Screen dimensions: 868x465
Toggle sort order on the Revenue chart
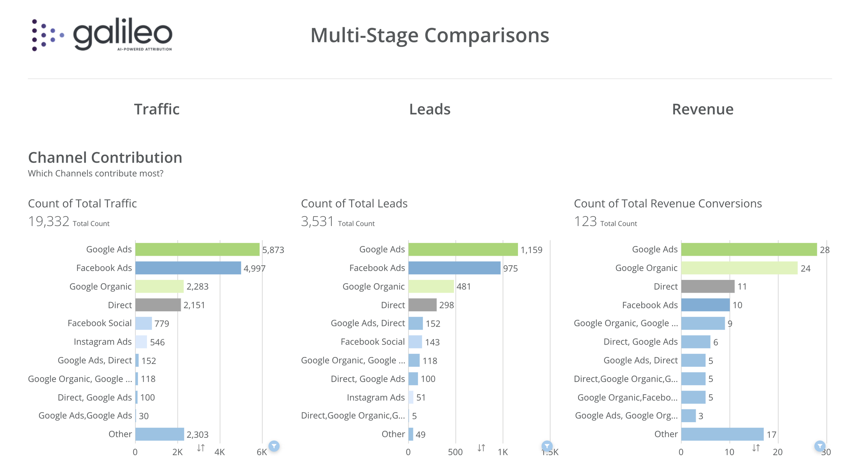coord(756,448)
